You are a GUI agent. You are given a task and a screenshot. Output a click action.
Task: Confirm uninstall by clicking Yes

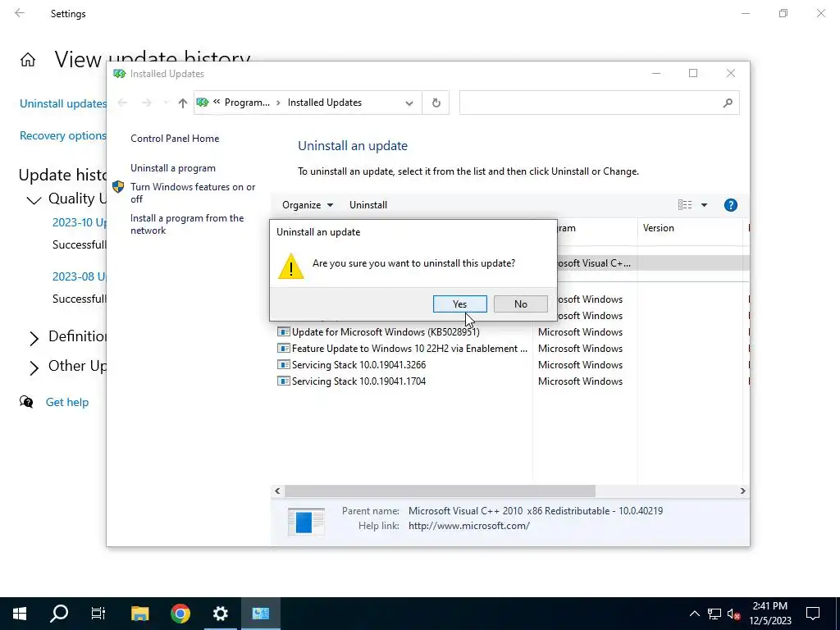[x=459, y=304]
